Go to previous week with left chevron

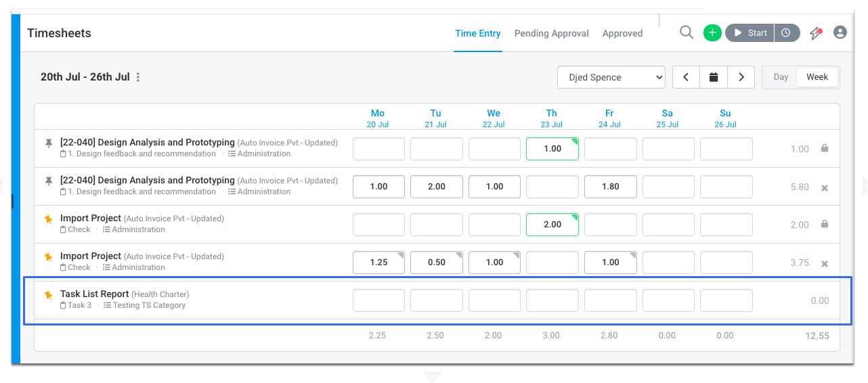tap(686, 77)
